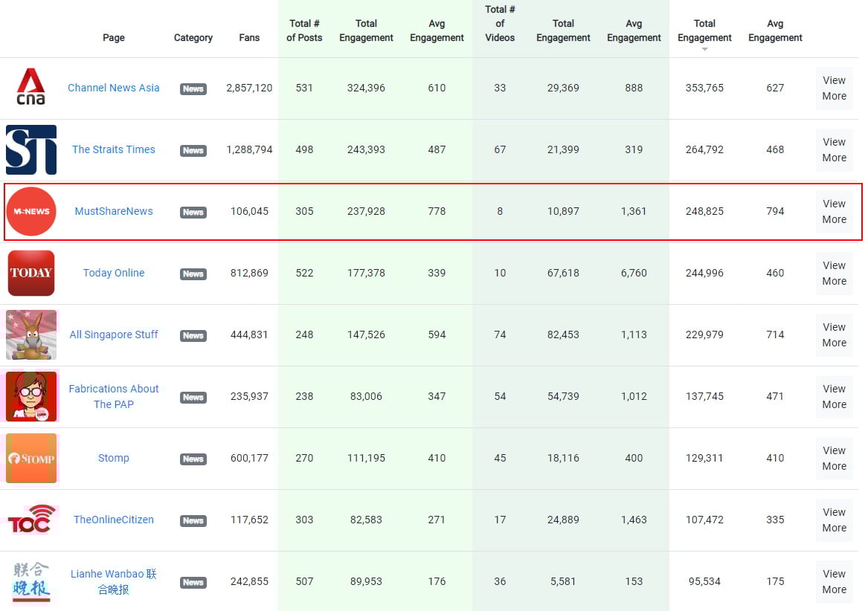Click News badge in All Singapore Stuff row
Screen dimensions: 868x611
193,335
